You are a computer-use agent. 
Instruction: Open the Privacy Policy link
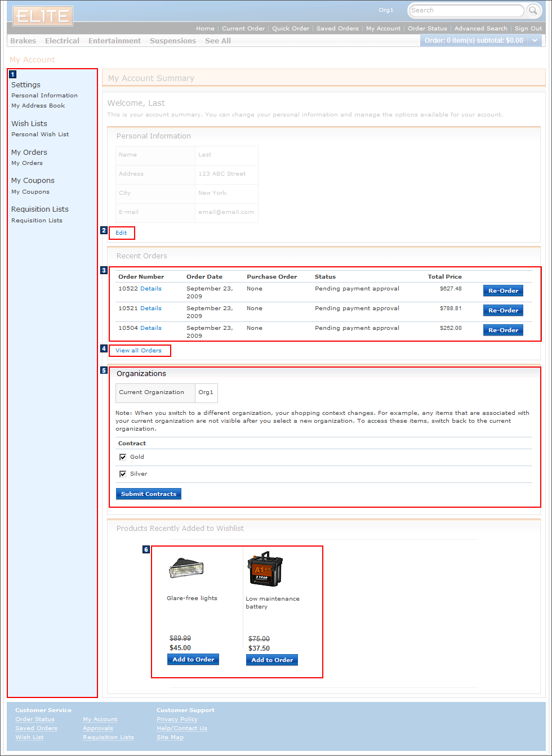177,719
